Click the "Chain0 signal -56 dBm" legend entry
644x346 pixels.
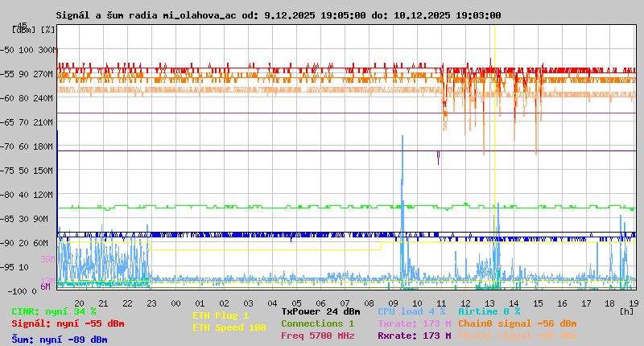518,323
